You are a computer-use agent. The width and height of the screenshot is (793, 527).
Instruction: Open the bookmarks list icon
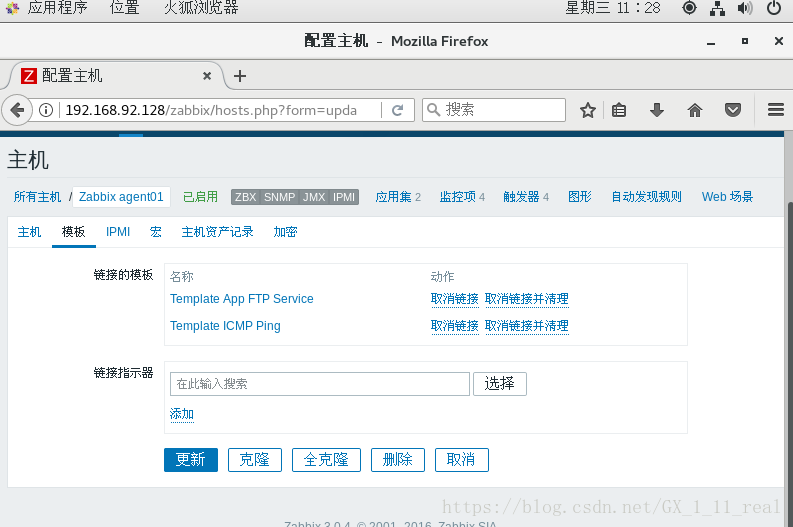point(619,110)
